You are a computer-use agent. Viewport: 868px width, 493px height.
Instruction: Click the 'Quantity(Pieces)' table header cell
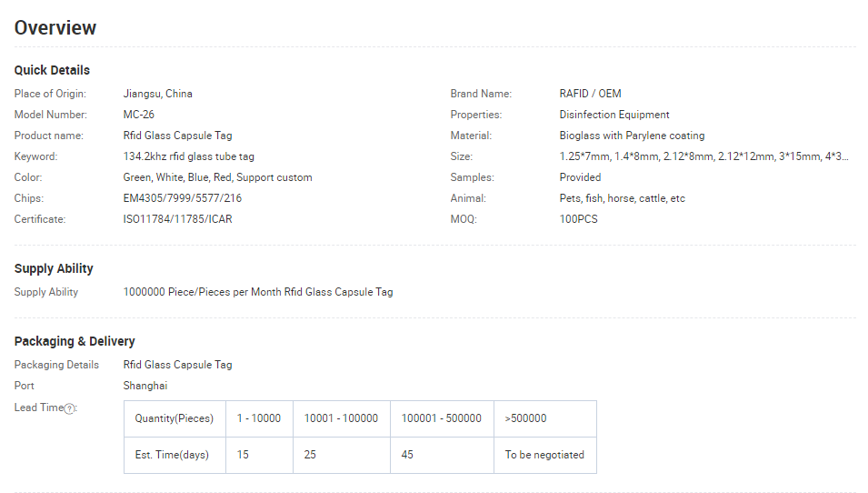coord(175,418)
